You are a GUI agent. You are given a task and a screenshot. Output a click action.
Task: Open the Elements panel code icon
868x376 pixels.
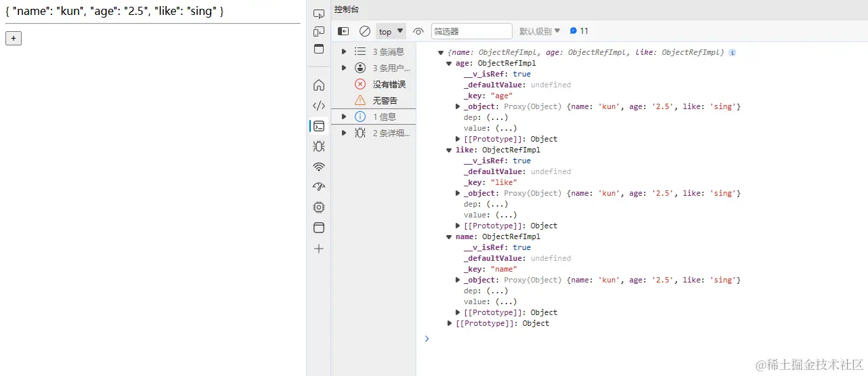point(319,106)
